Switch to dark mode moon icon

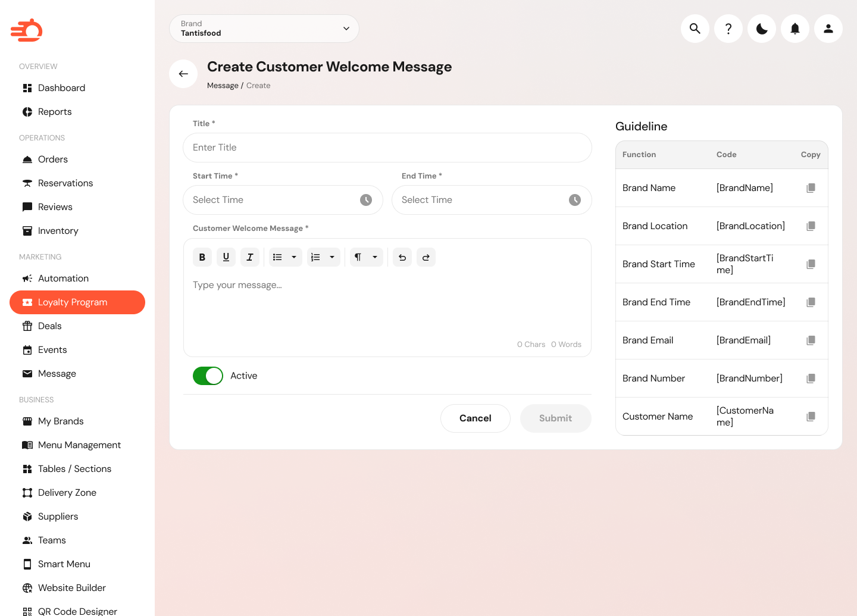761,29
